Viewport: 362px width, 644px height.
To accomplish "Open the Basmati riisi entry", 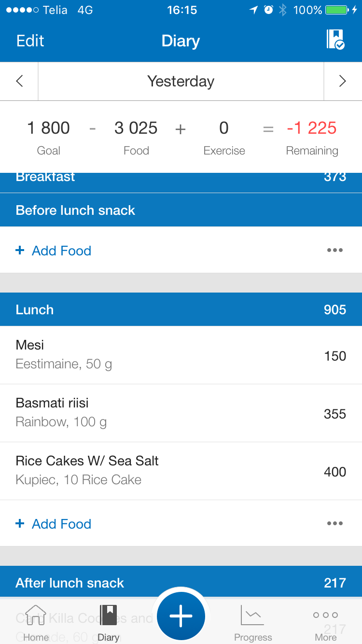I will (x=181, y=413).
